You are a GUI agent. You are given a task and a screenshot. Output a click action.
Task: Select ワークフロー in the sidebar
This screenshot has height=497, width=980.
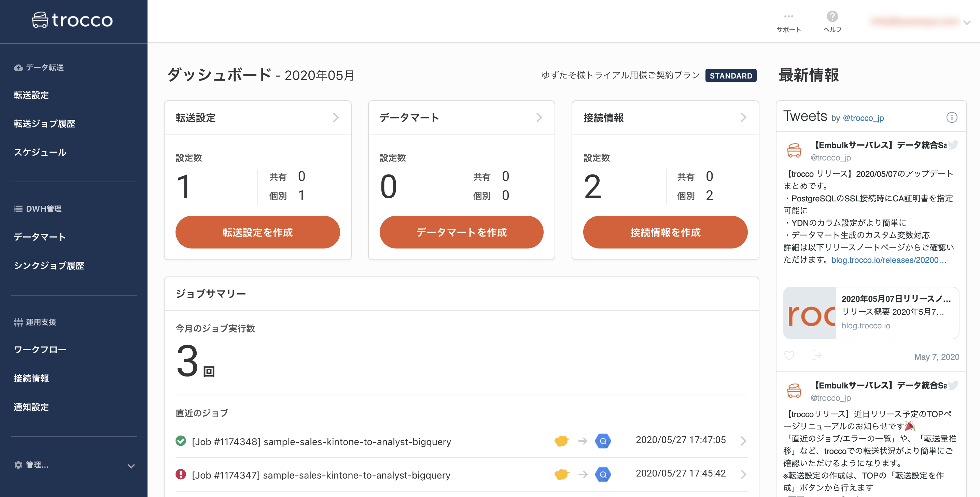40,350
